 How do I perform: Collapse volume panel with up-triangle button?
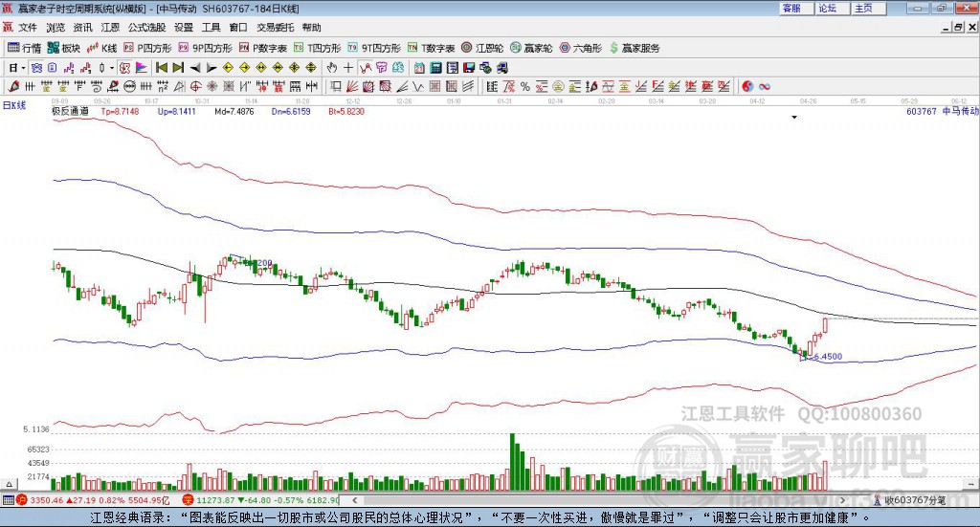(x=9, y=484)
